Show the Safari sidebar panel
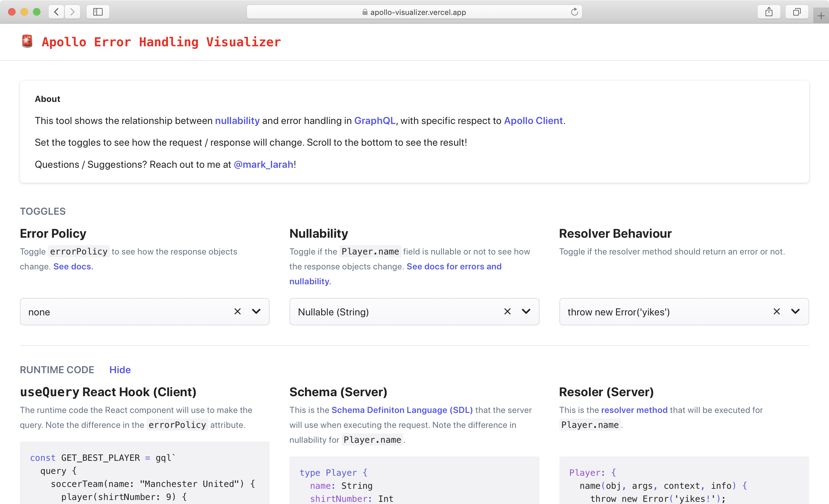This screenshot has width=829, height=504. pos(98,12)
